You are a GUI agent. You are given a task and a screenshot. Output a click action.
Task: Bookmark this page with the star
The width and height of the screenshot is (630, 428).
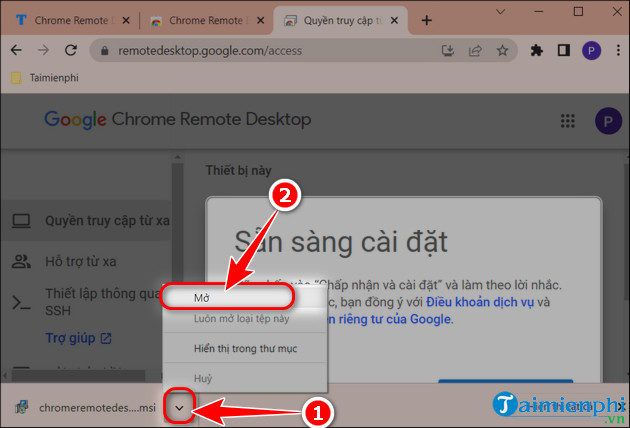pos(502,51)
